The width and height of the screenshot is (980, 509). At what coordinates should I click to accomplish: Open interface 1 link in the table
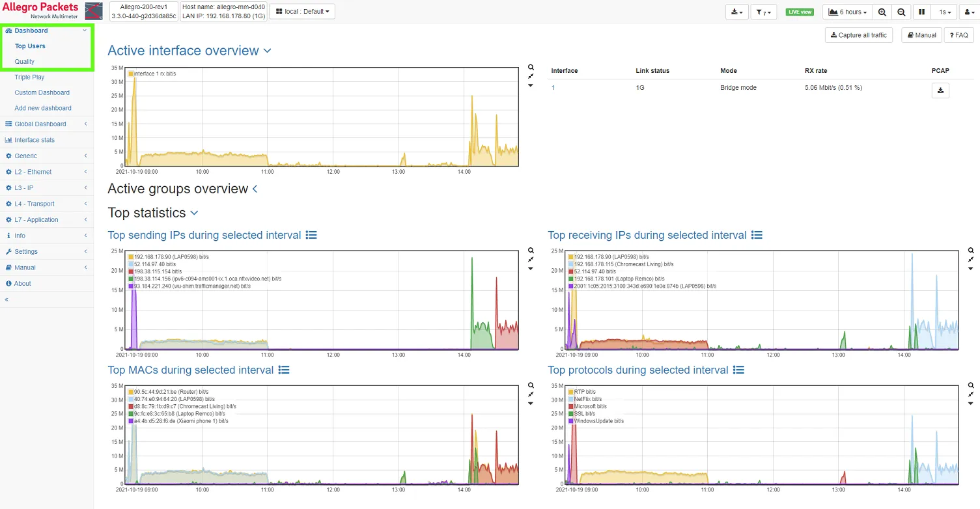pos(553,88)
